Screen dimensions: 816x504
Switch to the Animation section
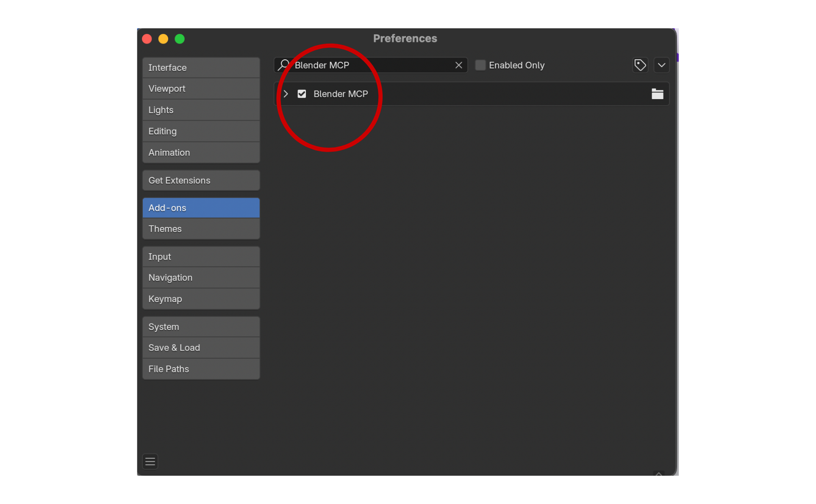[201, 152]
